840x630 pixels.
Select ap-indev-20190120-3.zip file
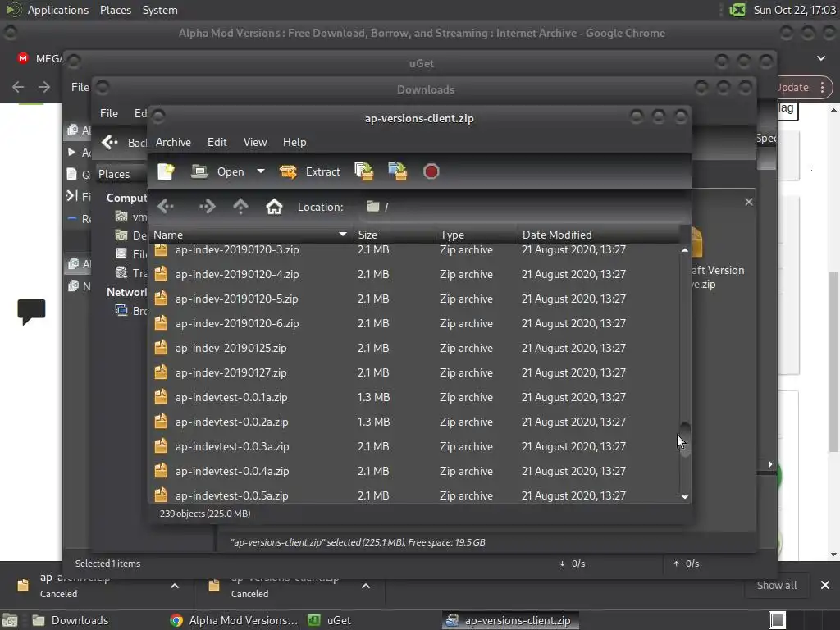click(414, 249)
